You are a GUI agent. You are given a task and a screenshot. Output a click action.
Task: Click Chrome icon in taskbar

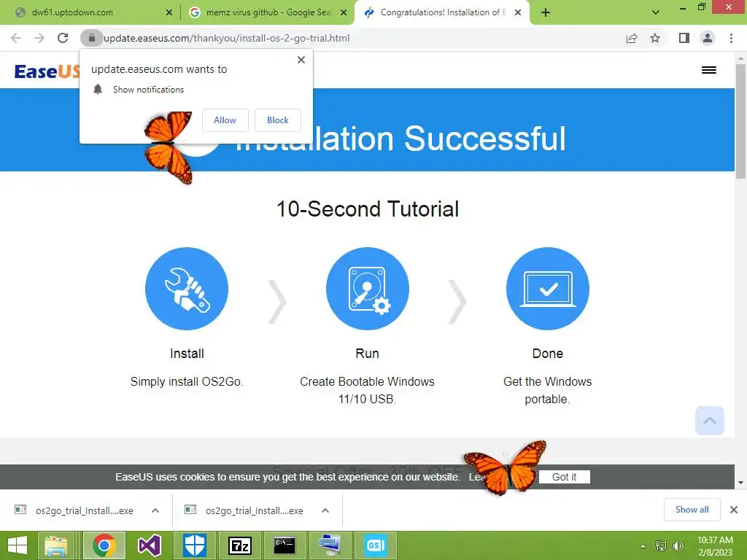pyautogui.click(x=104, y=545)
